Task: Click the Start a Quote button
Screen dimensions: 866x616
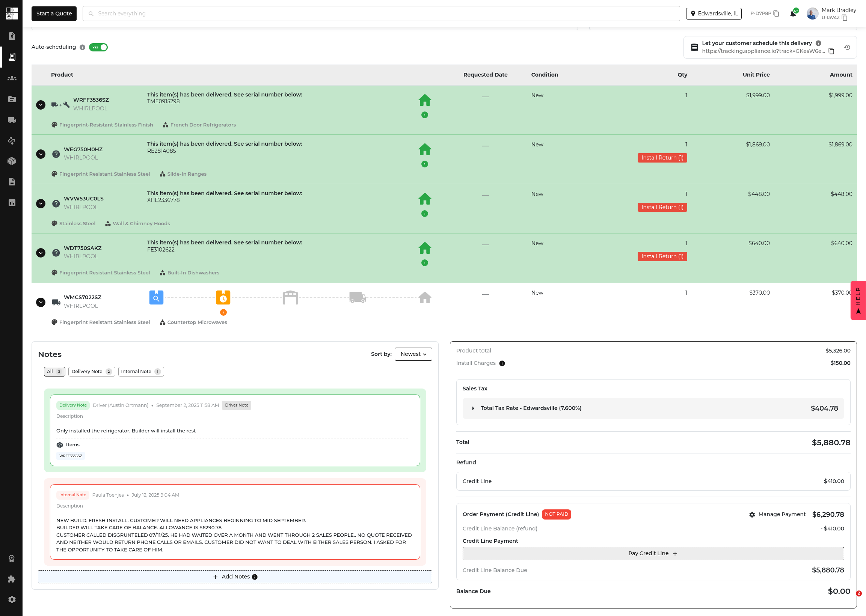Action: pos(54,14)
